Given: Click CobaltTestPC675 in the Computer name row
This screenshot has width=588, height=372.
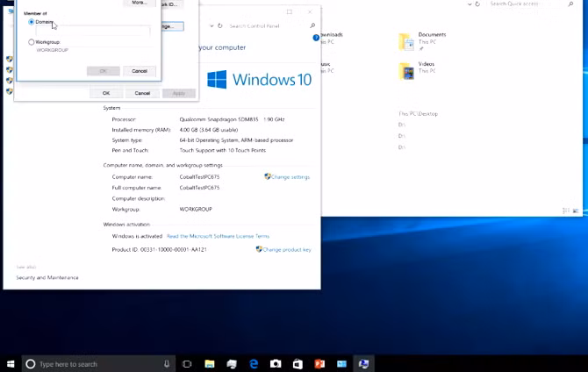Looking at the screenshot, I should coord(199,177).
